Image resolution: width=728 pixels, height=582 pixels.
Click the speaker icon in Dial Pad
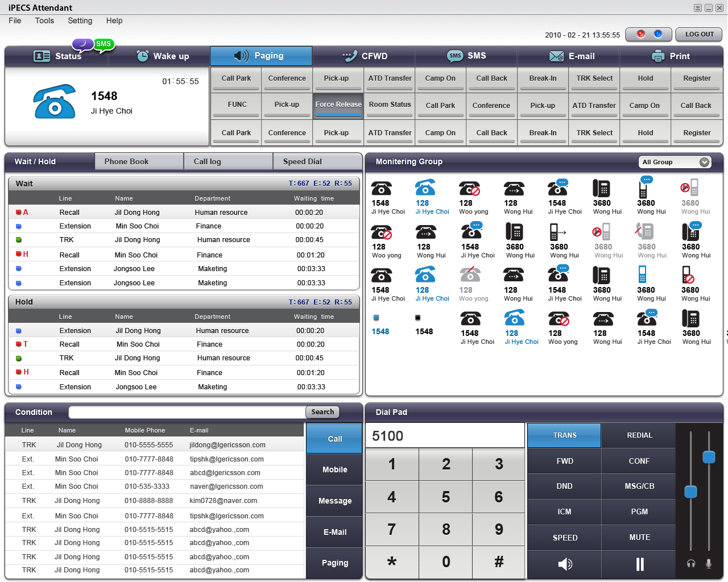[x=565, y=564]
